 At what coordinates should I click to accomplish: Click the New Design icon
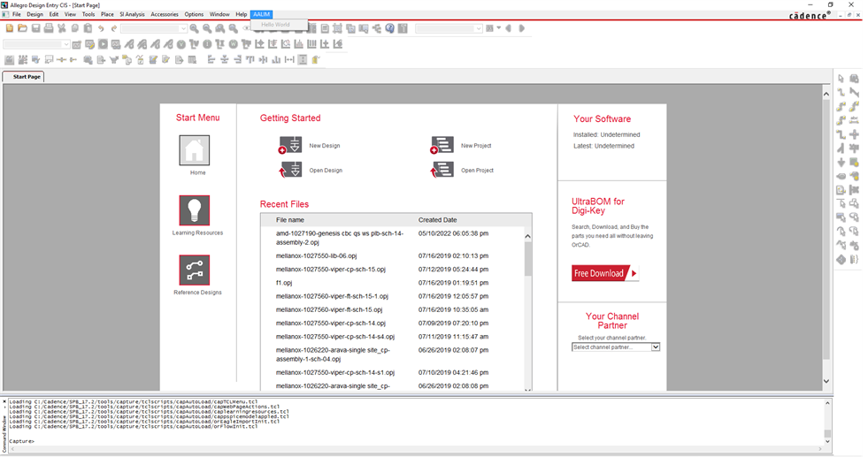click(x=290, y=145)
